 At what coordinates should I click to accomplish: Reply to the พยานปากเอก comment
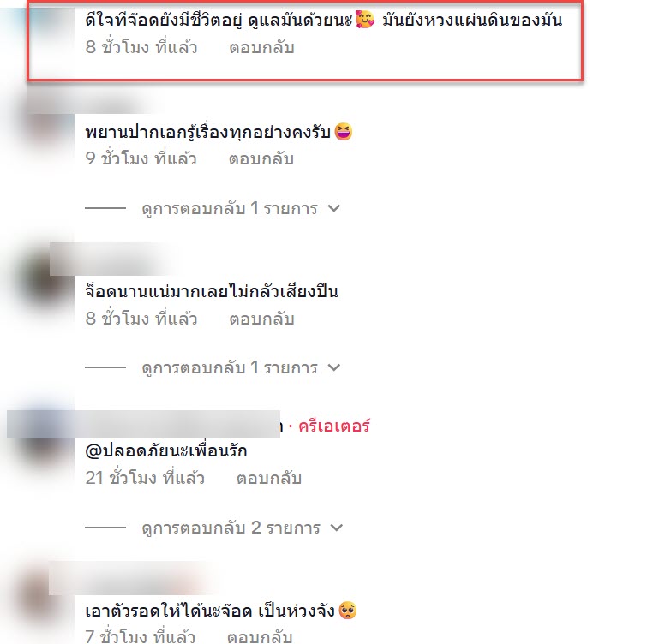click(x=261, y=159)
